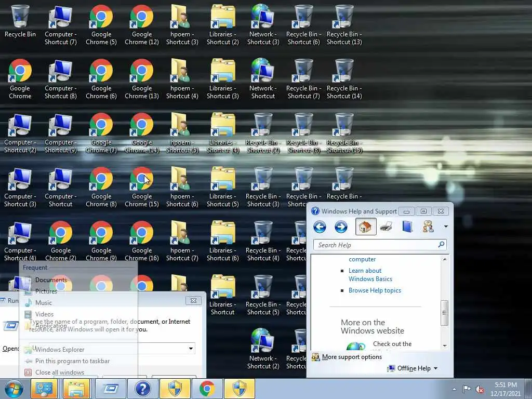Viewport: 532px width, 399px height.
Task: Select the plain Network - Shortcut icon
Action: click(263, 79)
